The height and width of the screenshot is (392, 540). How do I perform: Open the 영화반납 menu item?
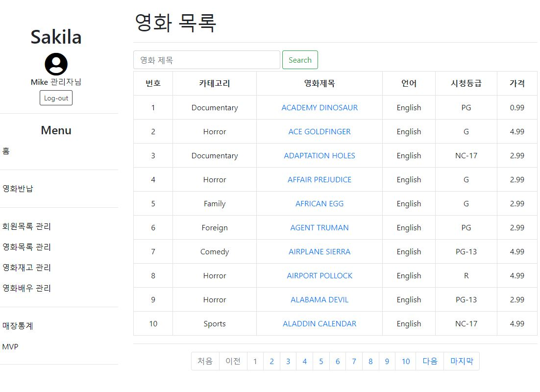tap(18, 189)
